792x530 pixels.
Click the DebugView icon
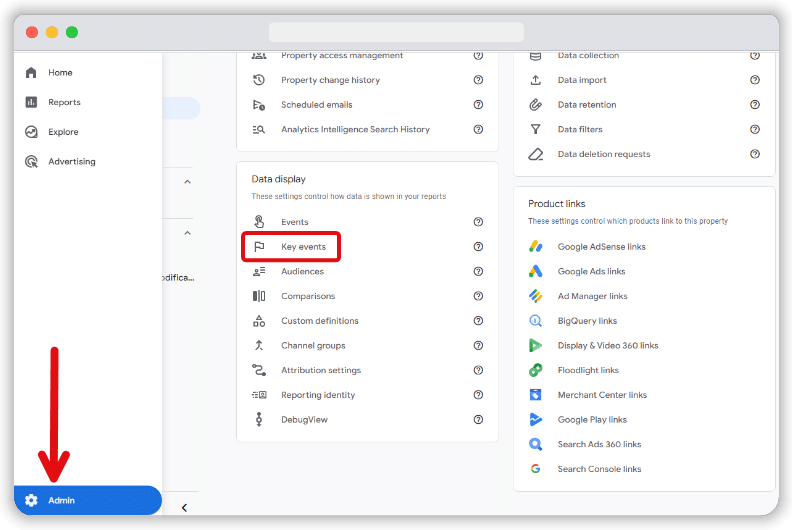pyautogui.click(x=259, y=419)
